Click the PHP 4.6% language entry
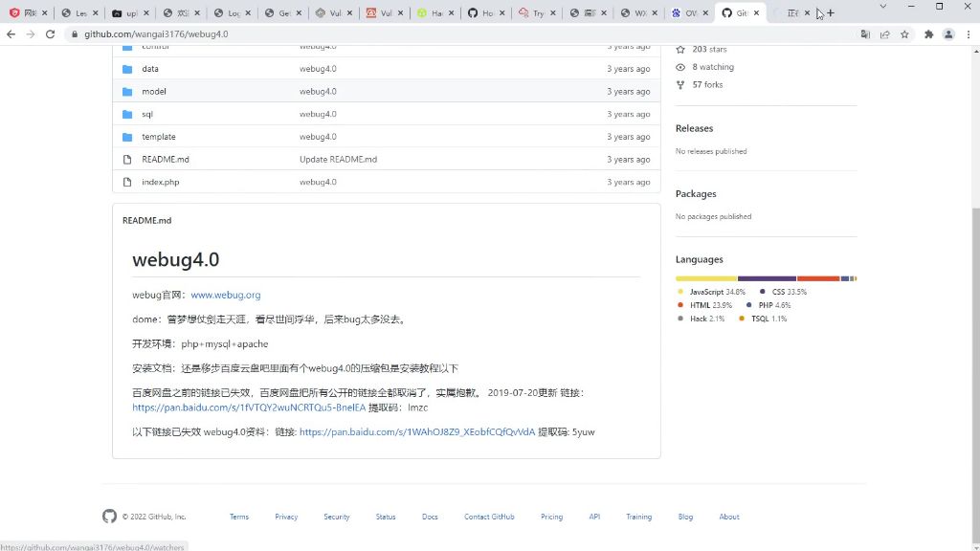This screenshot has width=980, height=551. [768, 305]
